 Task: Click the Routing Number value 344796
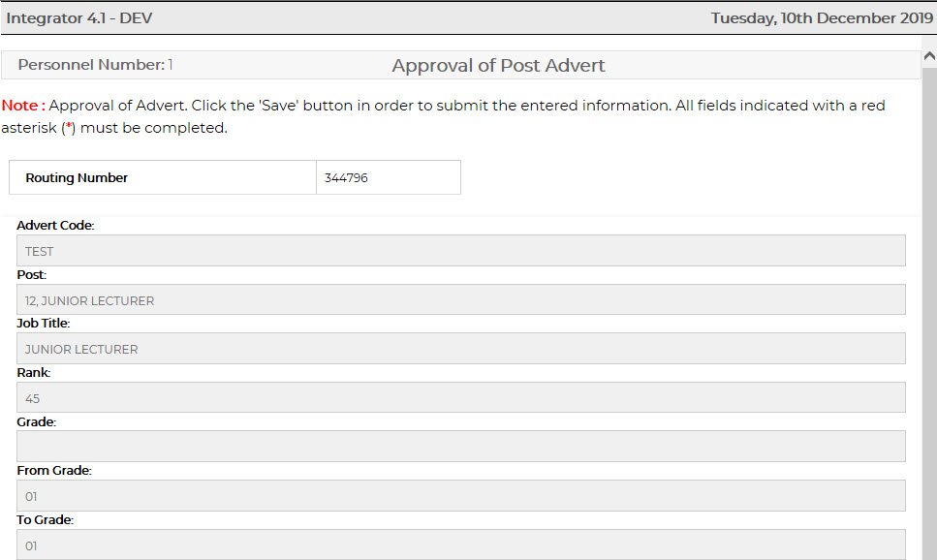coord(347,178)
